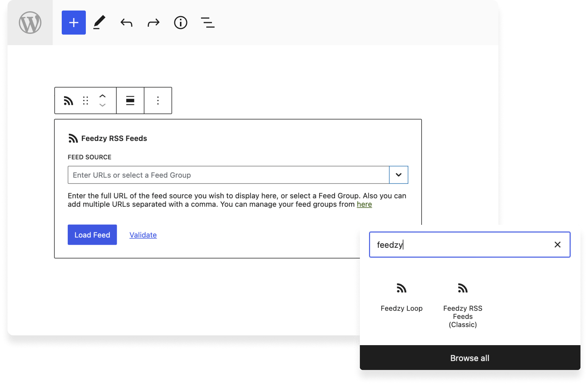Undo the last action
The height and width of the screenshot is (385, 588).
click(x=126, y=23)
